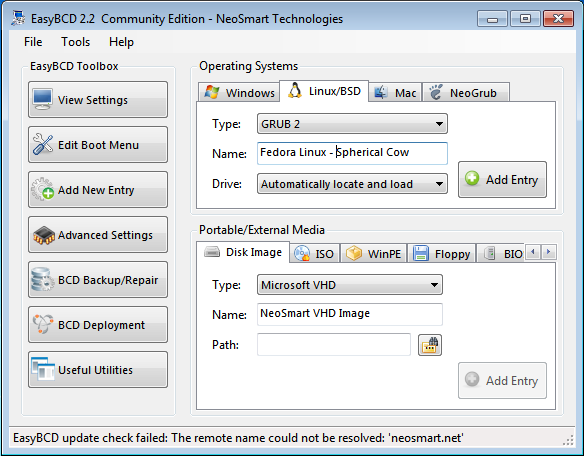Switch to the Mac tab
The height and width of the screenshot is (456, 584).
tap(395, 92)
